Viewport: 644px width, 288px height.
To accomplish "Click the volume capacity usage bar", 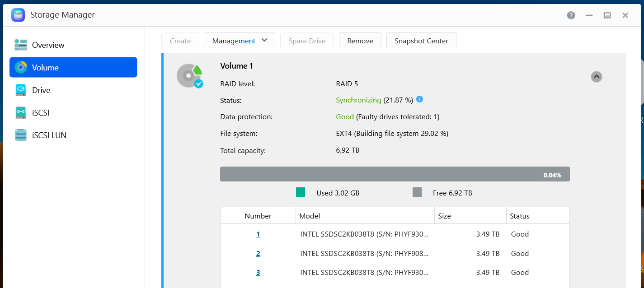I will (394, 174).
